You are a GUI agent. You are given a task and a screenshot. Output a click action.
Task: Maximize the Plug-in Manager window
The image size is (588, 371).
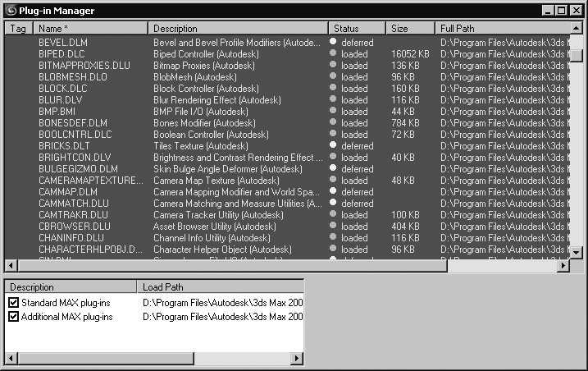click(x=562, y=11)
